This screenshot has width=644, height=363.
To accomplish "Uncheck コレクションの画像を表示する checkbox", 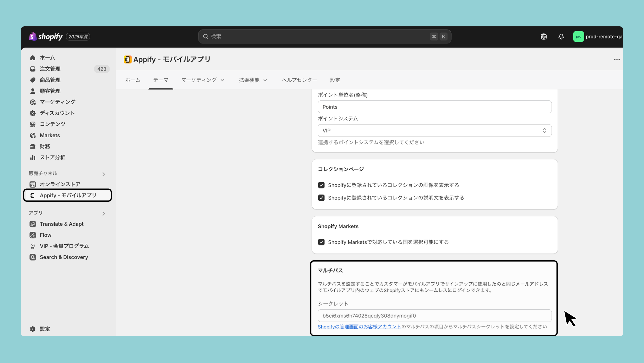I will [321, 185].
